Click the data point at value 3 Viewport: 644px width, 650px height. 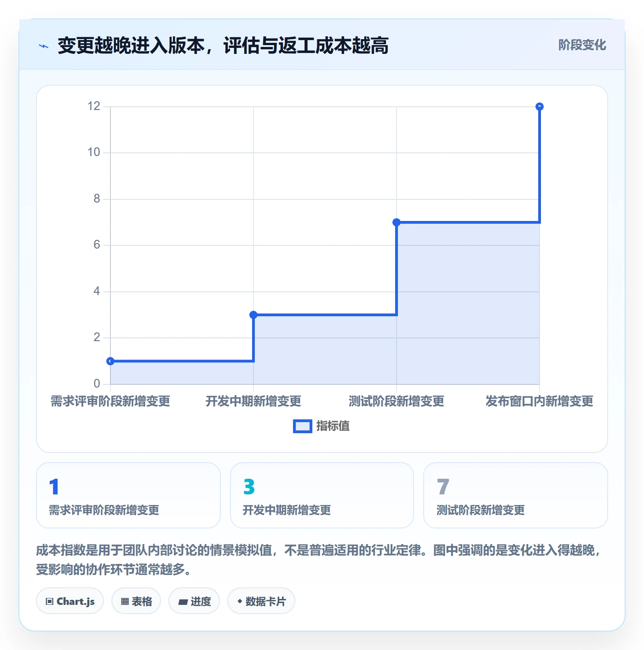point(253,315)
